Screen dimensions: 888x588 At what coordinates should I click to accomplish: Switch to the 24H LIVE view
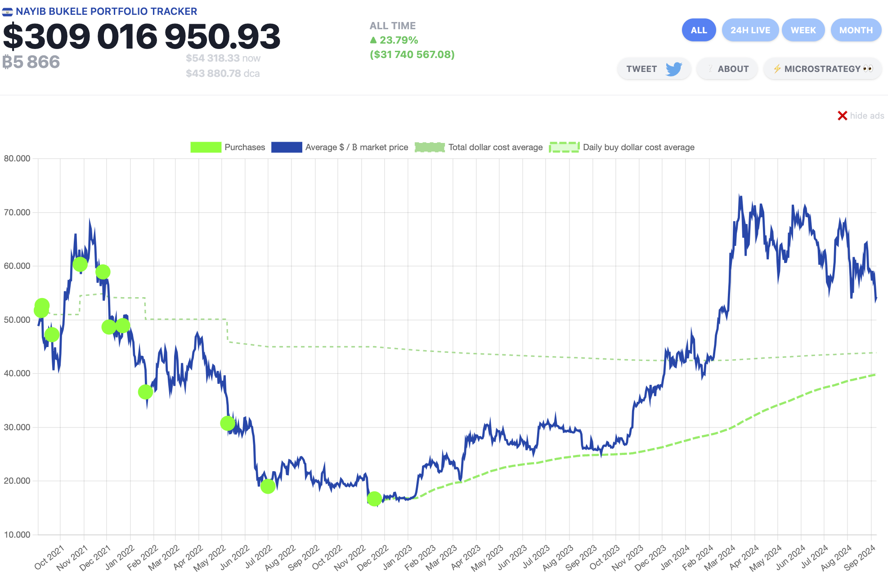pos(750,30)
